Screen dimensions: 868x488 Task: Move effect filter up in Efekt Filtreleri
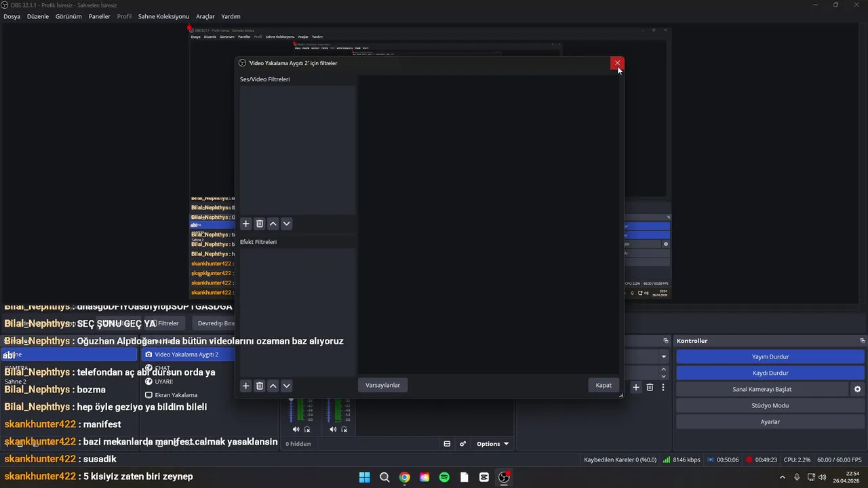(273, 386)
